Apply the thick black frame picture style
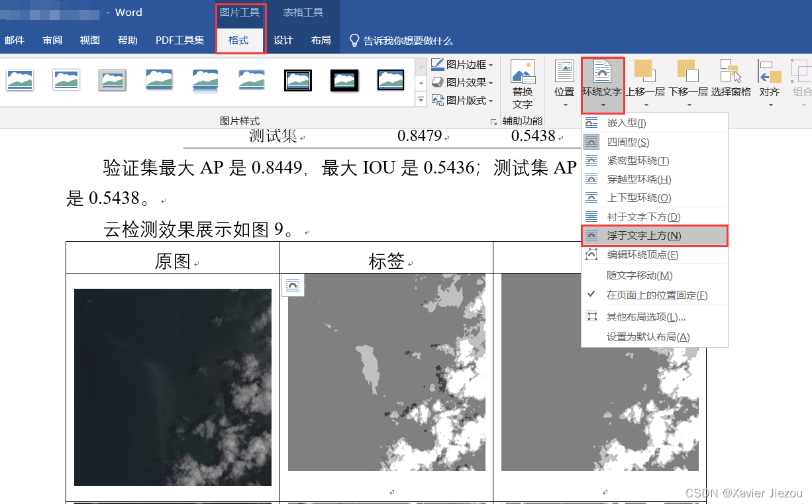The image size is (812, 504). point(344,80)
